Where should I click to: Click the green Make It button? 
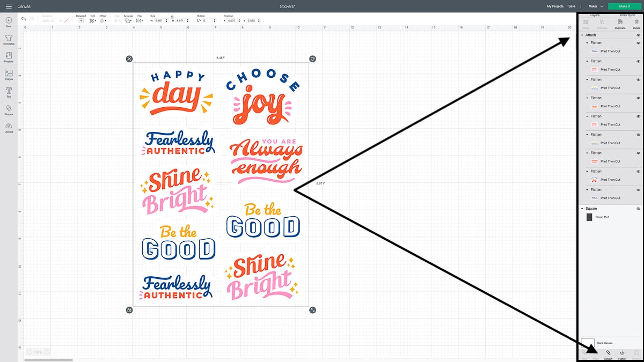tap(624, 6)
